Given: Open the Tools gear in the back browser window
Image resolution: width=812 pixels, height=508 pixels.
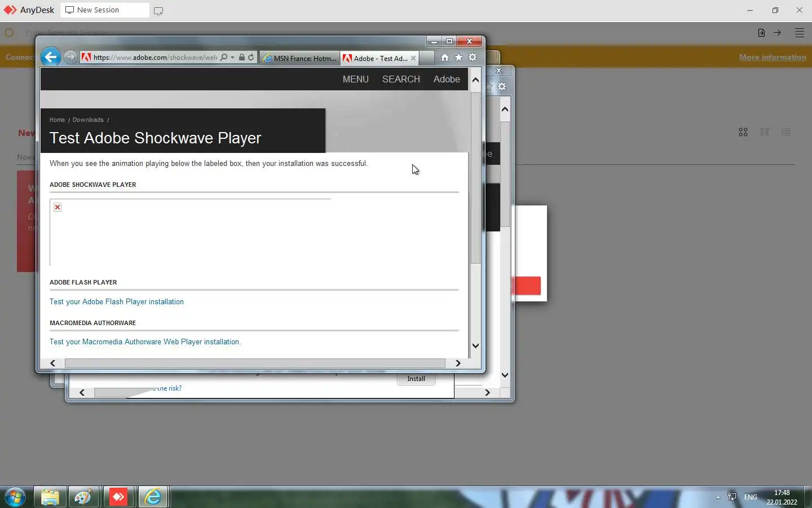Looking at the screenshot, I should coord(502,86).
